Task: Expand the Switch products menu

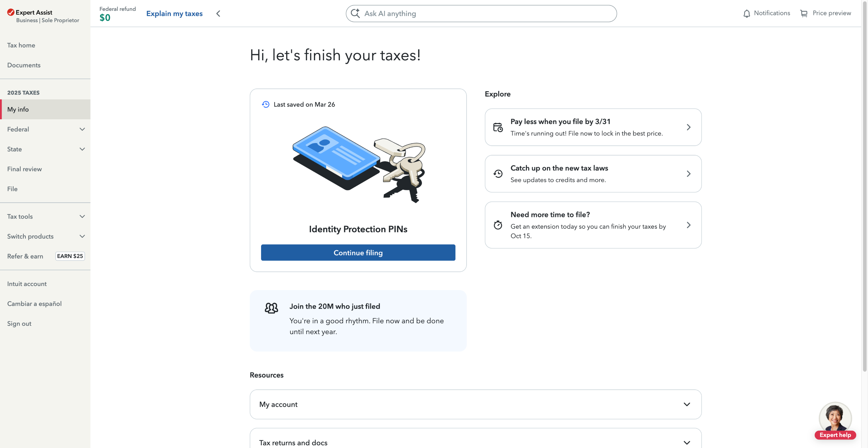Action: (x=82, y=236)
